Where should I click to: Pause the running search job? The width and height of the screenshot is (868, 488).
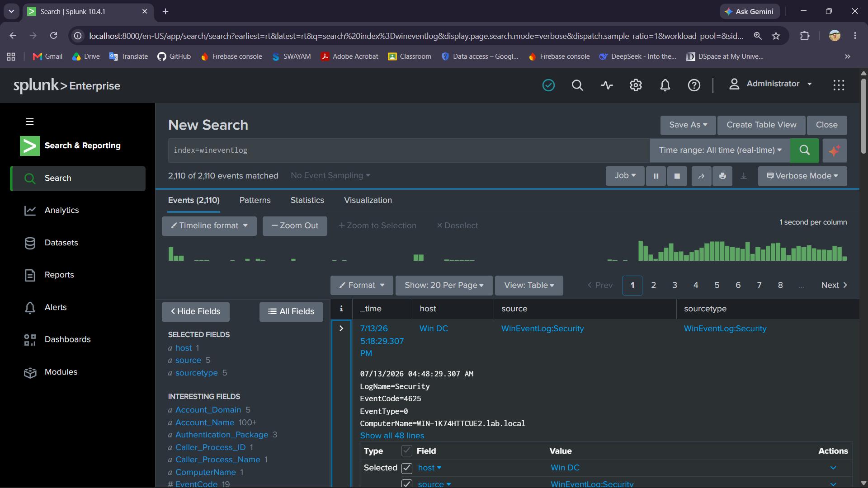coord(656,176)
